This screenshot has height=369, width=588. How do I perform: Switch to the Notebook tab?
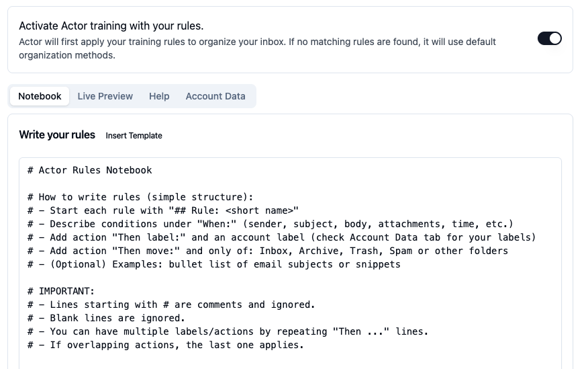(x=40, y=96)
